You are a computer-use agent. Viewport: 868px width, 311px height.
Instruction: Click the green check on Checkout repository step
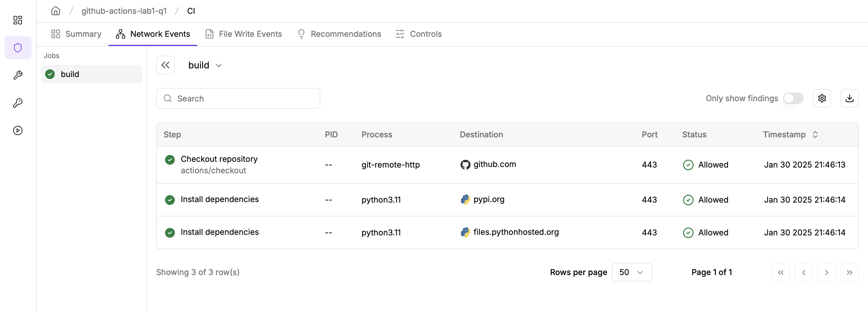(170, 160)
